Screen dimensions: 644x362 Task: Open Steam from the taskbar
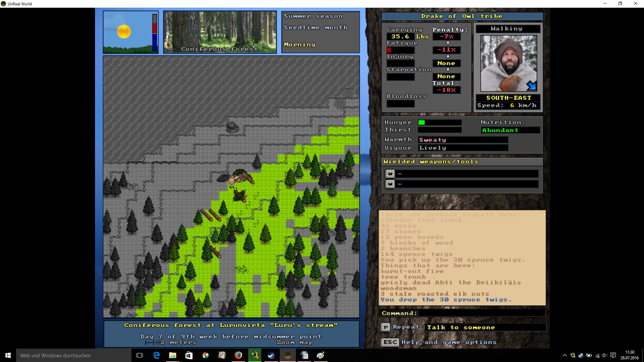pyautogui.click(x=271, y=355)
